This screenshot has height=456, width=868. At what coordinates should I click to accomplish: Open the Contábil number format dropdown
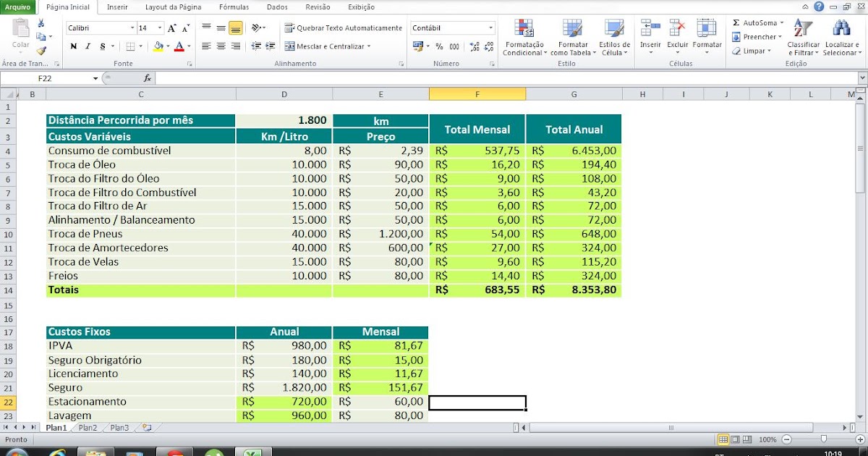(x=490, y=28)
